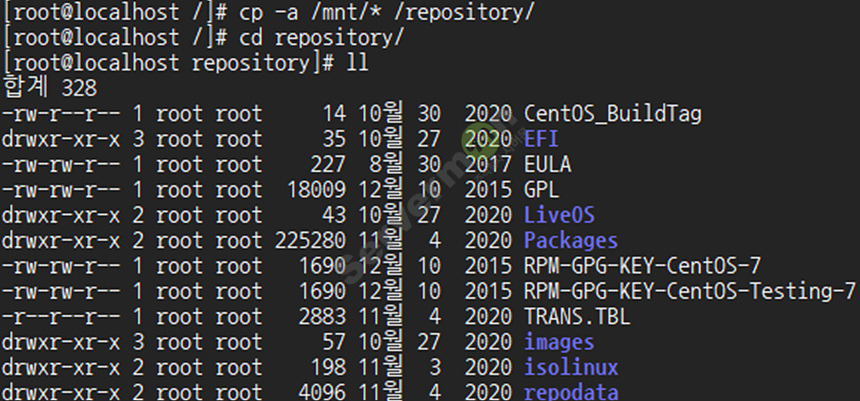Click the size value 225280 of Packages
The image size is (860, 401).
click(x=310, y=240)
